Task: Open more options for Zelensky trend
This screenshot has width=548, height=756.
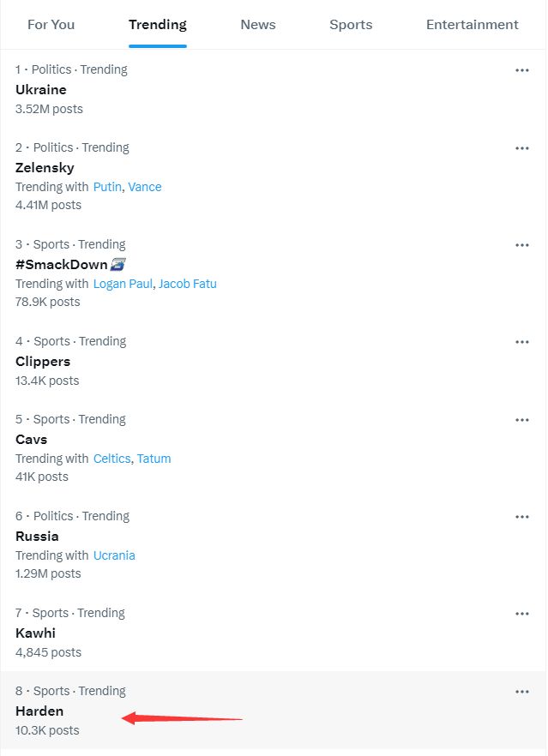Action: (x=522, y=148)
